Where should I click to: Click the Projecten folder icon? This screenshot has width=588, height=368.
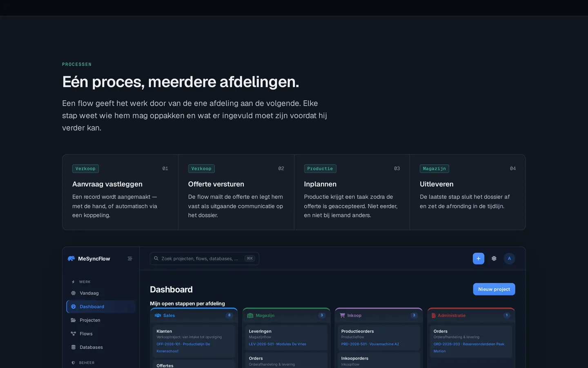pos(73,320)
